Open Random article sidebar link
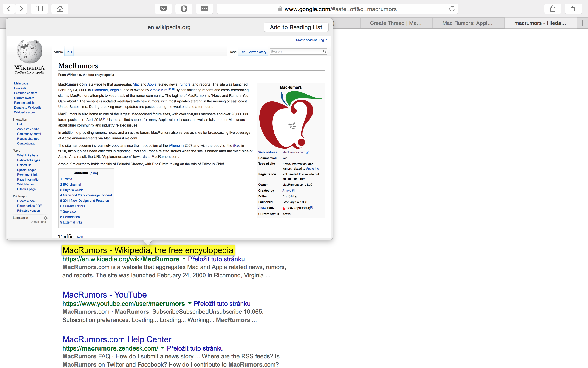This screenshot has height=368, width=588. tap(24, 103)
